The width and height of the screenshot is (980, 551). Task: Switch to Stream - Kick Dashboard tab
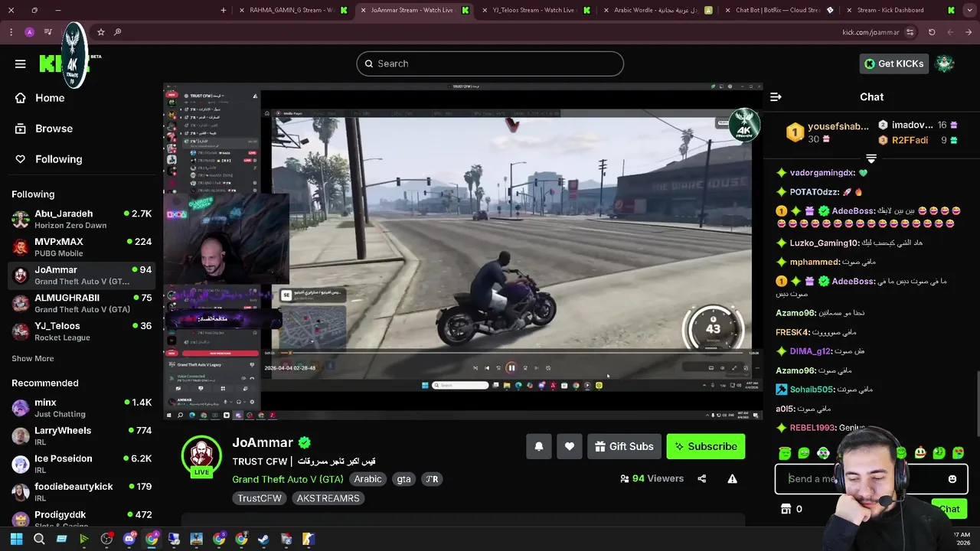point(900,10)
